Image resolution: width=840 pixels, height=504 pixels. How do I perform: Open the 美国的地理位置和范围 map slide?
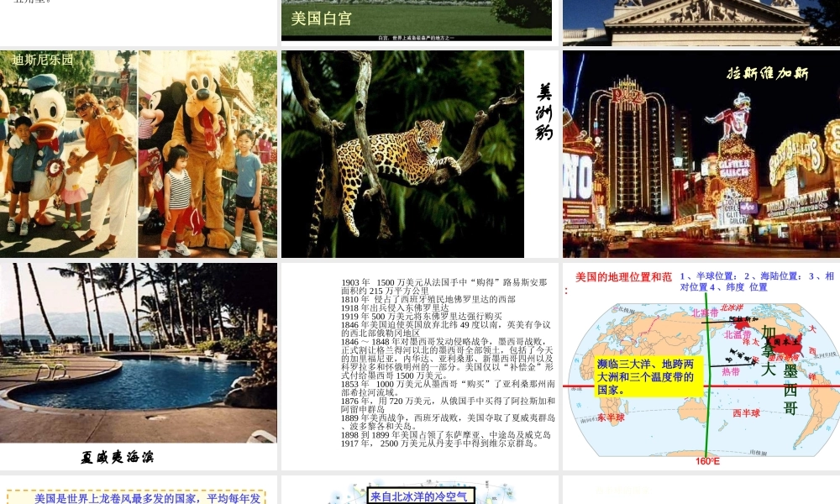[x=701, y=366]
